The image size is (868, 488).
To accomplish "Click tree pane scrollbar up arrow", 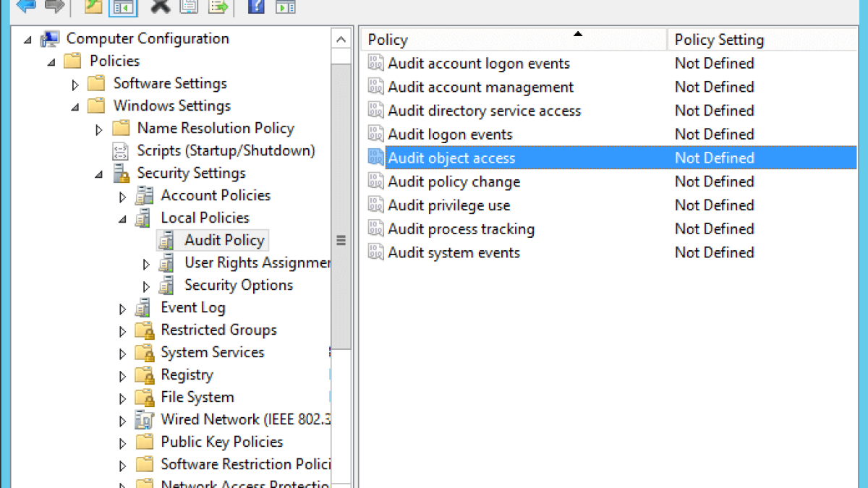I will (x=341, y=39).
